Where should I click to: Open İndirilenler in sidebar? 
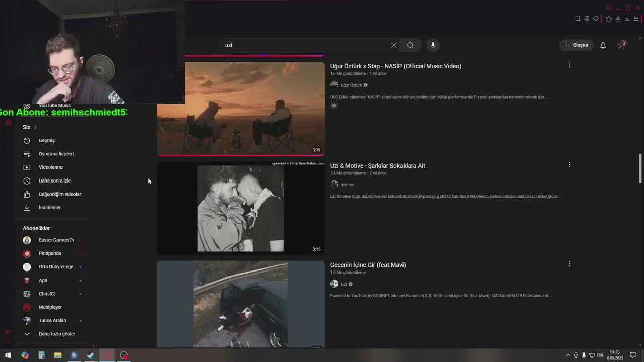click(53, 207)
